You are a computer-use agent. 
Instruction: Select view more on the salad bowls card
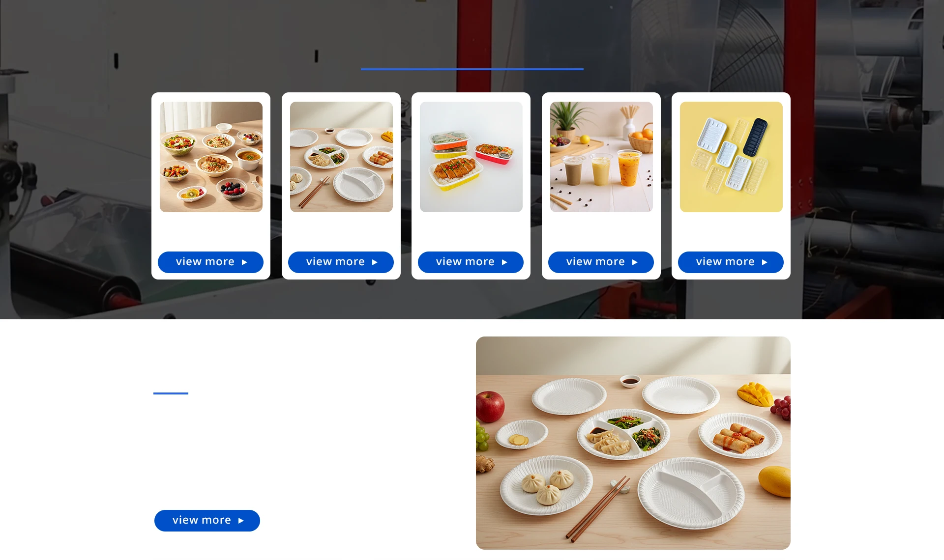tap(210, 262)
